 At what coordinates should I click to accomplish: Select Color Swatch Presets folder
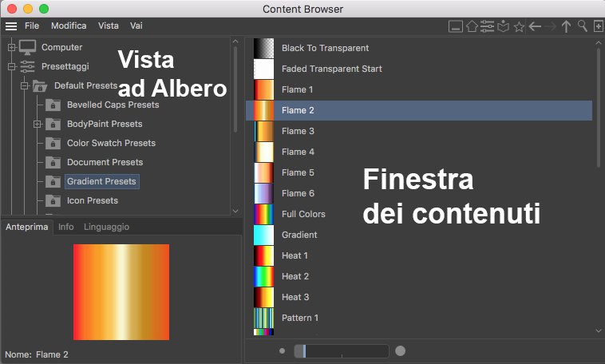tap(111, 143)
